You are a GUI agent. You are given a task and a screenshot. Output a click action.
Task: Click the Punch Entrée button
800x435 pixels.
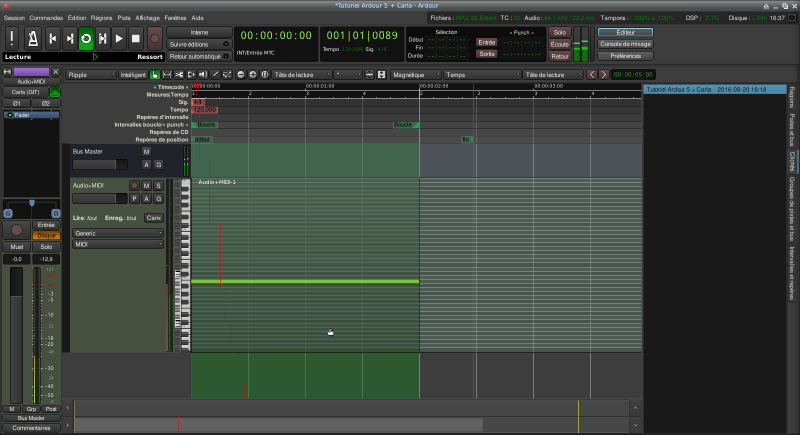coord(487,42)
